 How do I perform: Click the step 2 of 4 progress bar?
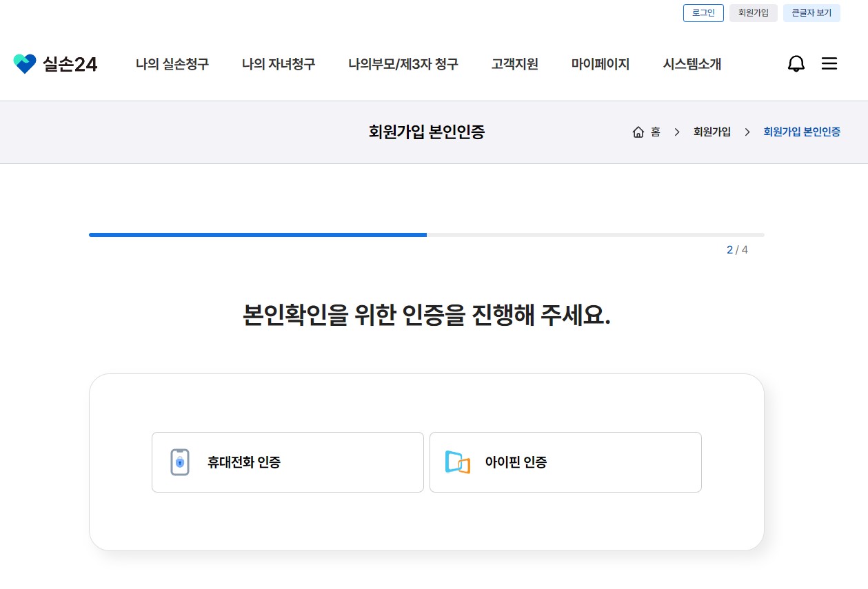click(x=426, y=235)
